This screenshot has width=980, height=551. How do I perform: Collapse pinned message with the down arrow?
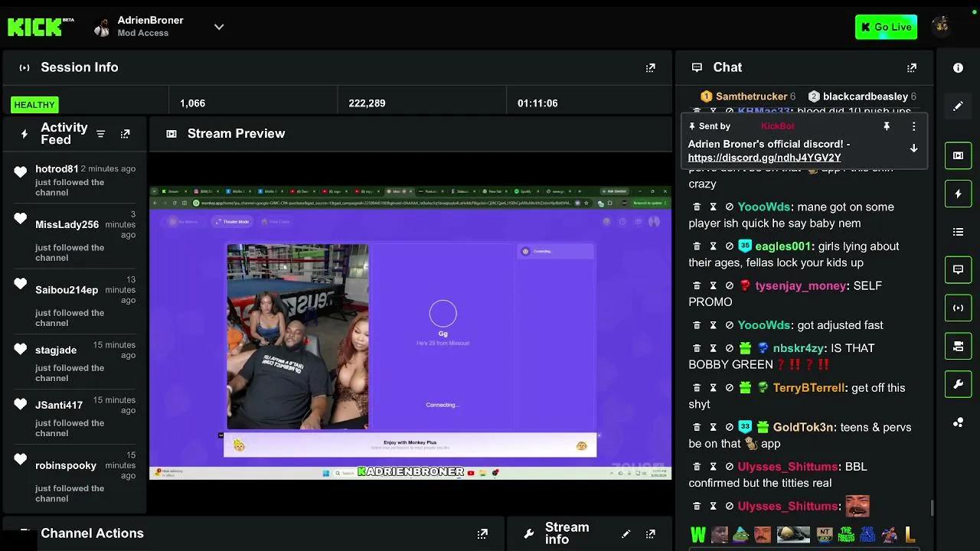[913, 148]
